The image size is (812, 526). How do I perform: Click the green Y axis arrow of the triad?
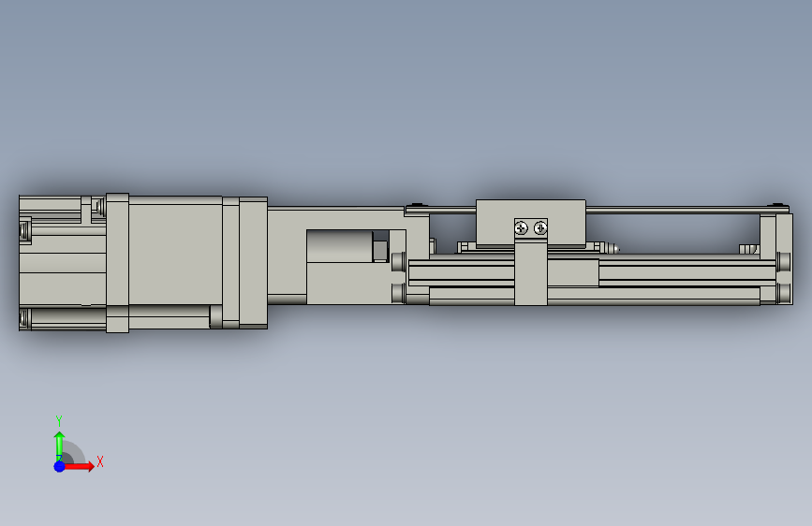(x=59, y=446)
